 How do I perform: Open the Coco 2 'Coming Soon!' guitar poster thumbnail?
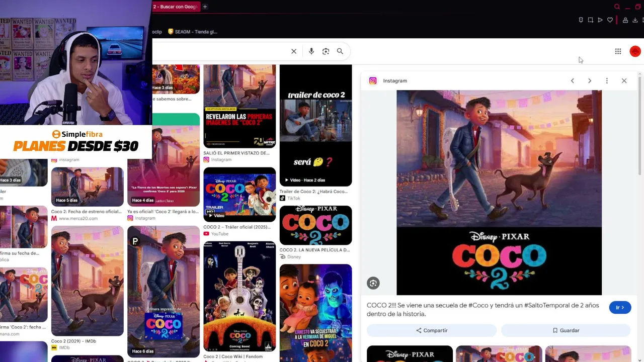pyautogui.click(x=239, y=297)
